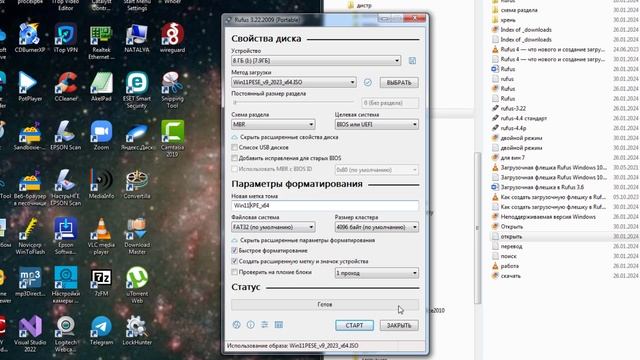Click the checksum checkmark icon near ВЫБРАТЬ
The height and width of the screenshot is (360, 640).
[x=367, y=82]
